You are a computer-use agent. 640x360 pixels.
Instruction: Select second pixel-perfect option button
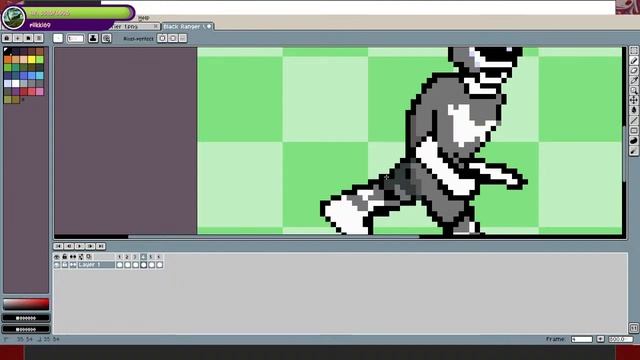172,38
